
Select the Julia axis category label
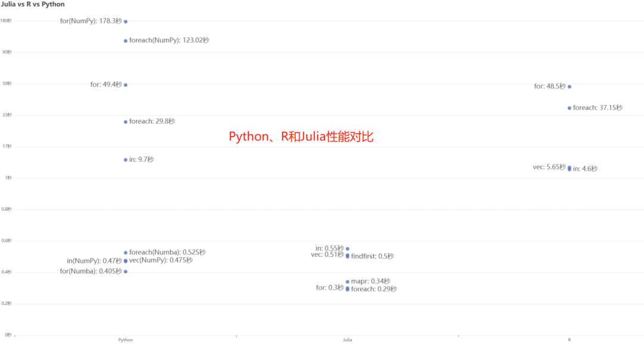click(347, 339)
